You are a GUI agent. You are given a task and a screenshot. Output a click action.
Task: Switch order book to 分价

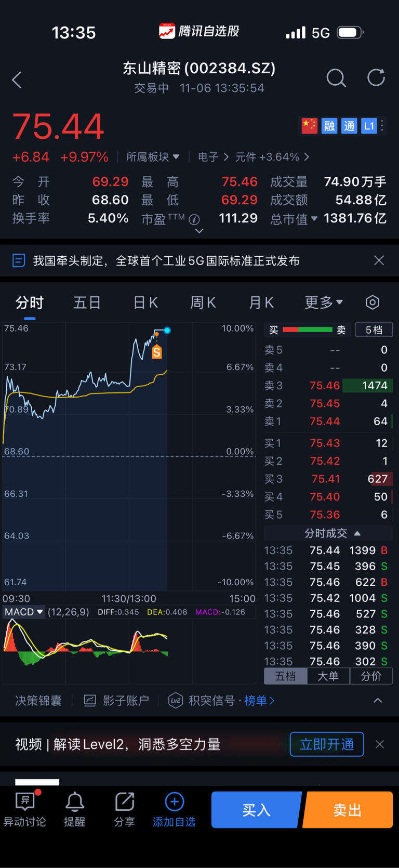click(370, 676)
